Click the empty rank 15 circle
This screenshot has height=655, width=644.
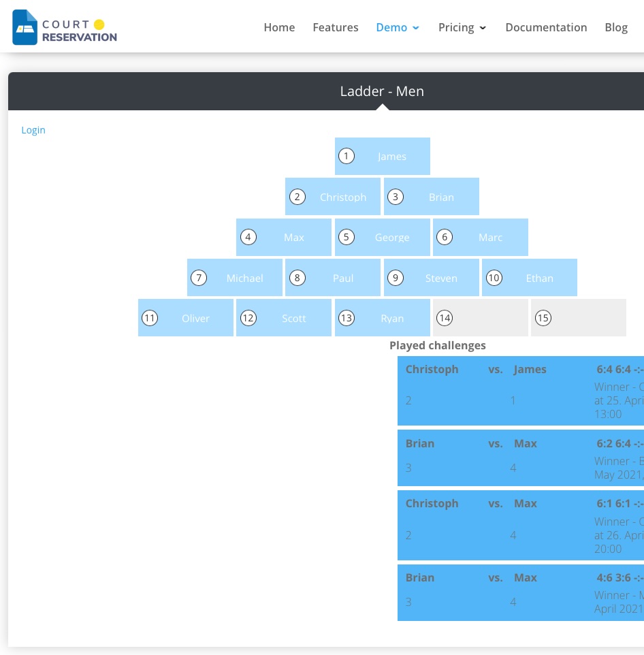543,319
